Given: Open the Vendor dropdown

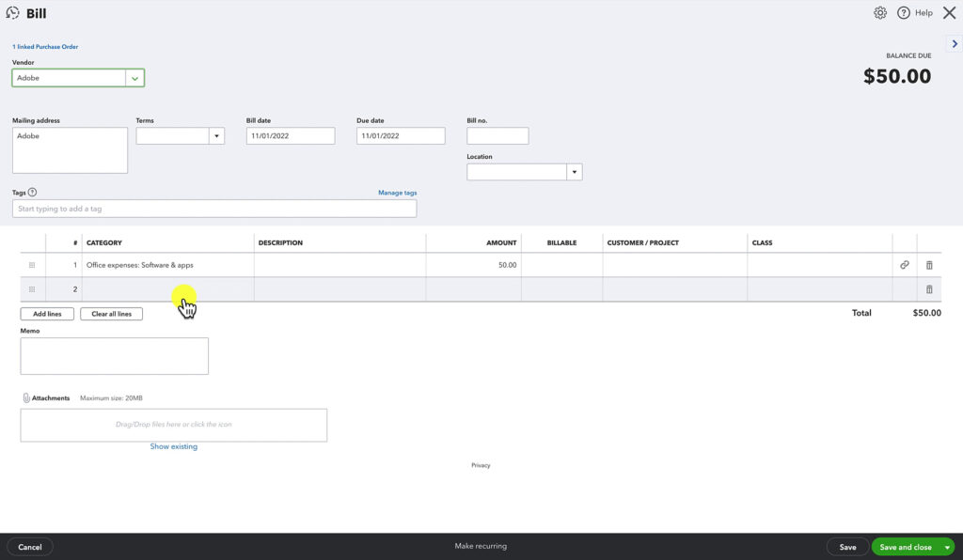Looking at the screenshot, I should pos(134,77).
